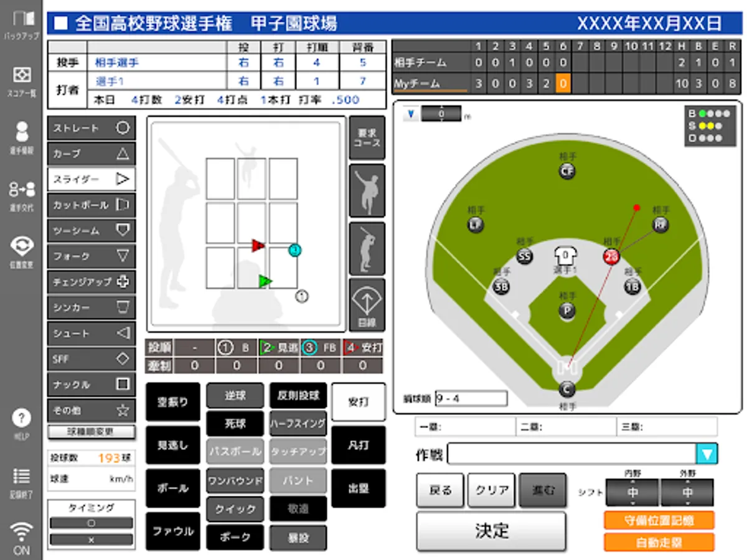Open the 作戦 strategy dropdown arrow
The height and width of the screenshot is (560, 747).
click(x=707, y=454)
